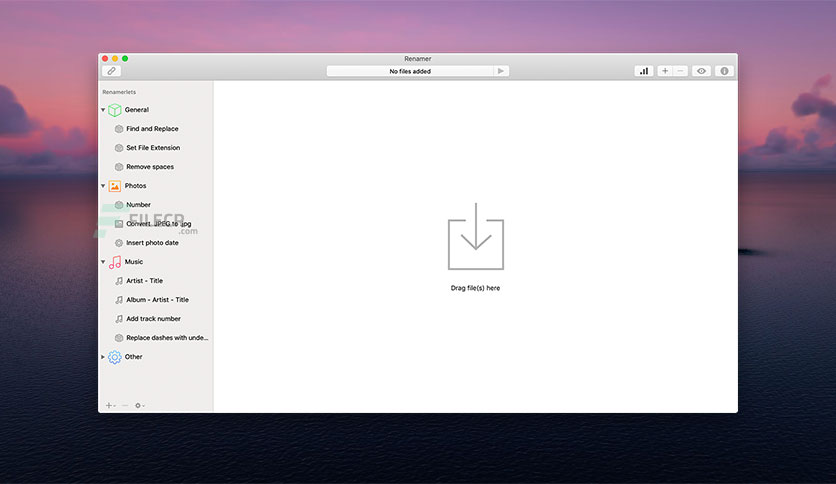Click the blue Other gear icon

click(115, 357)
